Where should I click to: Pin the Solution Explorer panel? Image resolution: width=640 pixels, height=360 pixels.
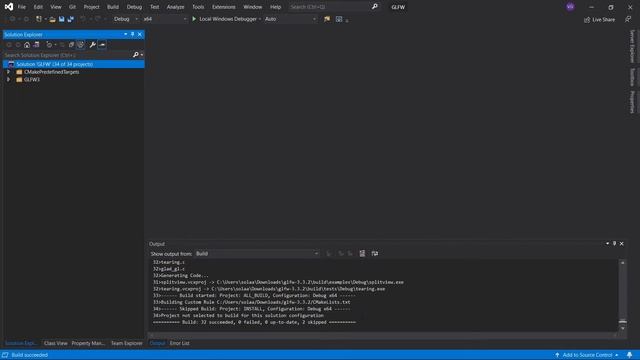(x=132, y=34)
